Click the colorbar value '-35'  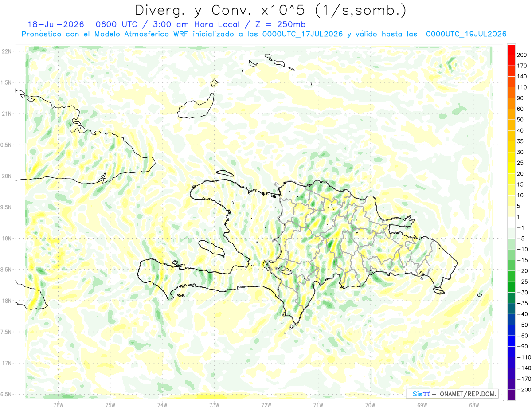coord(523,304)
